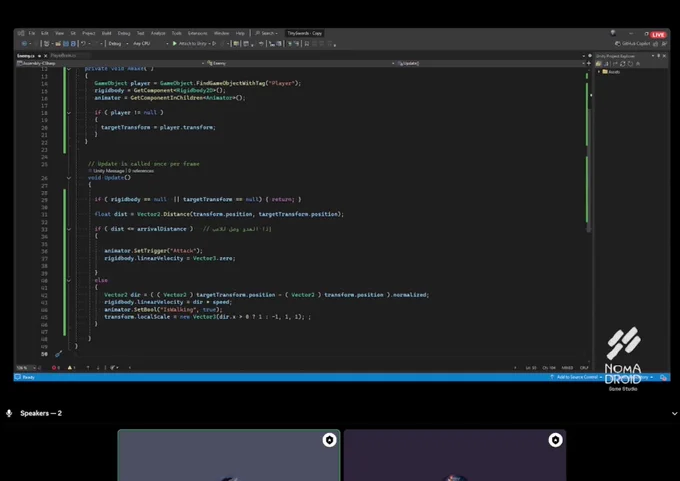The height and width of the screenshot is (481, 680).
Task: Click the start without debugging icon
Action: tap(214, 44)
